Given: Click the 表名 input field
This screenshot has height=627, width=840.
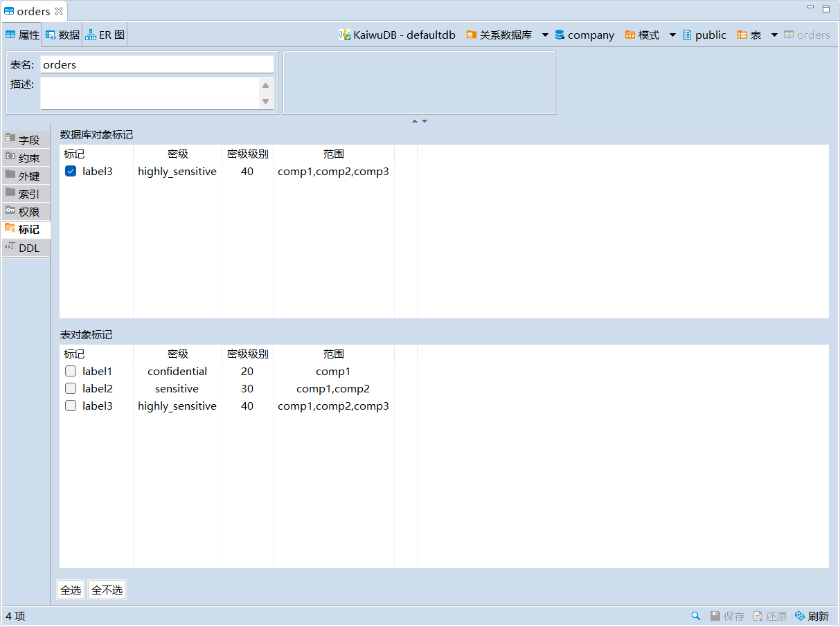Looking at the screenshot, I should point(157,64).
